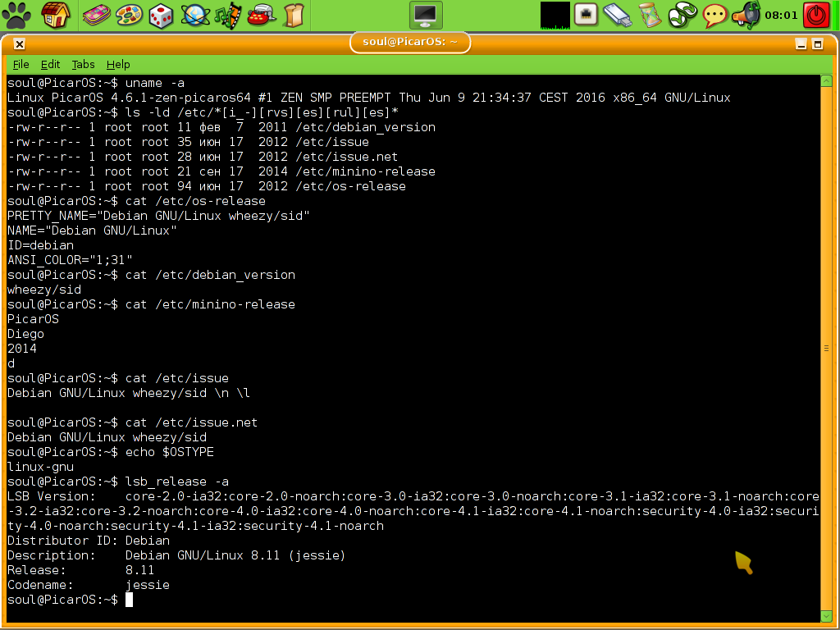Click the "Debian GNU/Linux 8.11 (jessie)" description

[235, 555]
